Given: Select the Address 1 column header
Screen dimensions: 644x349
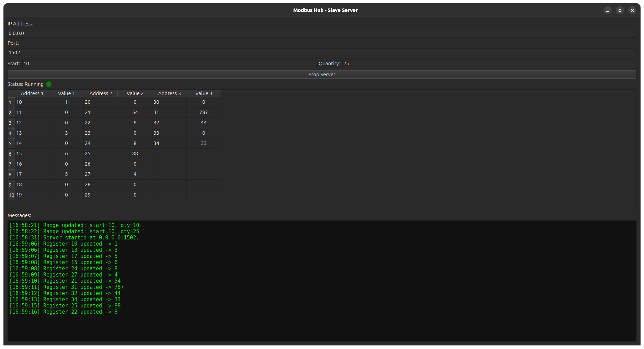Looking at the screenshot, I should tap(32, 93).
